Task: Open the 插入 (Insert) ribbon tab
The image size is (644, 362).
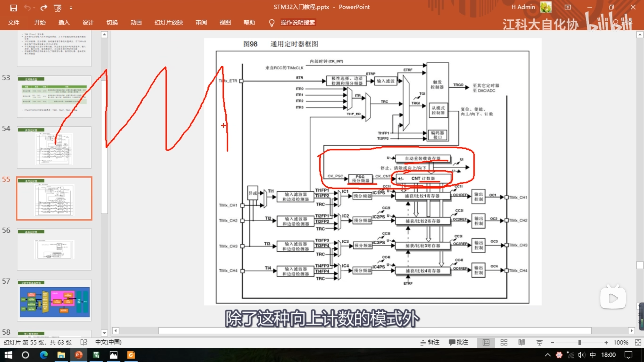Action: pos(64,23)
